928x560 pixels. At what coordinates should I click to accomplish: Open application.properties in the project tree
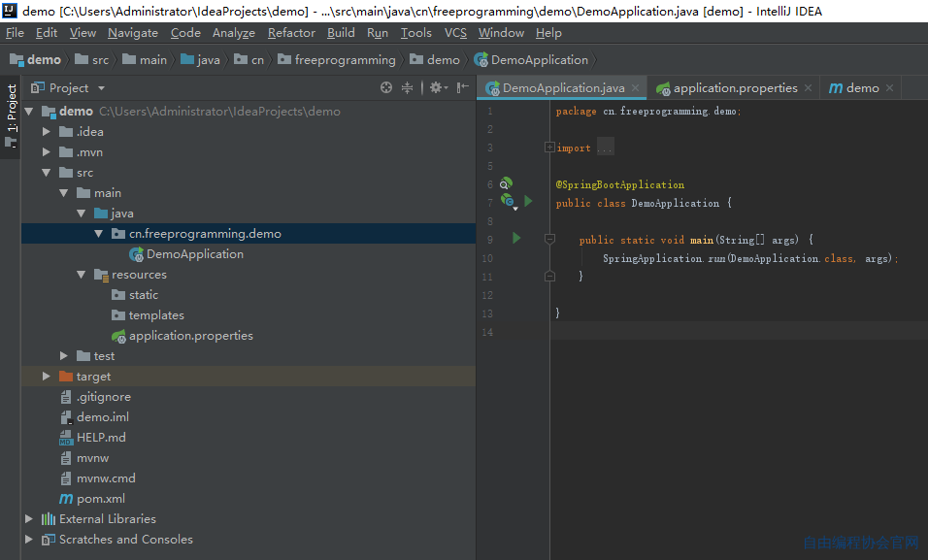point(190,336)
